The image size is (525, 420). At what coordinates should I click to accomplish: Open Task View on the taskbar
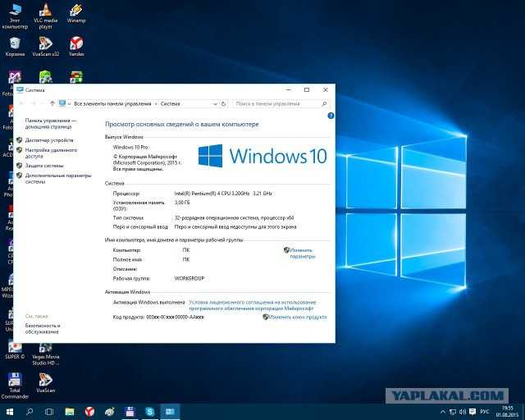[49, 412]
